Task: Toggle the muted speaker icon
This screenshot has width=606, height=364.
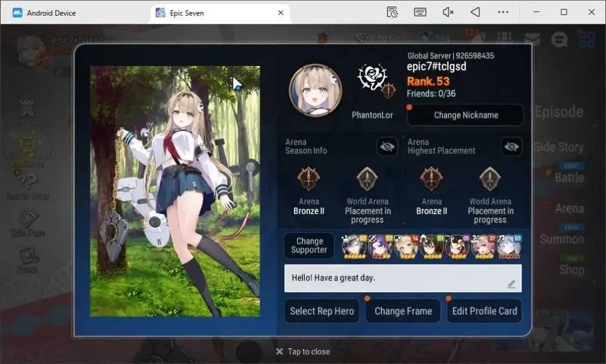Action: click(x=448, y=12)
